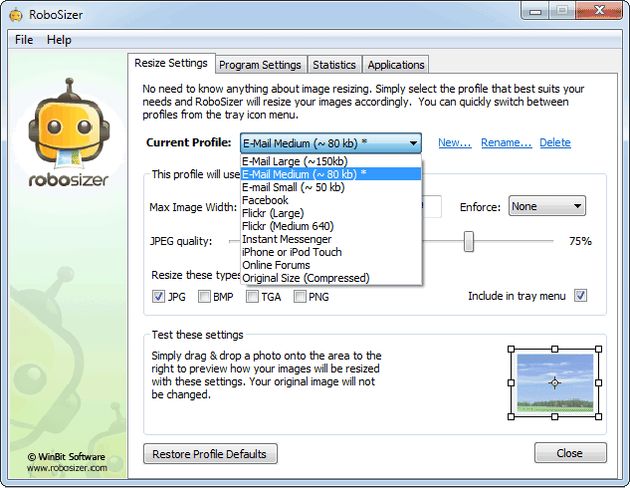Enable the PNG file type checkbox
Viewport: 630px width, 488px height.
coord(300,297)
